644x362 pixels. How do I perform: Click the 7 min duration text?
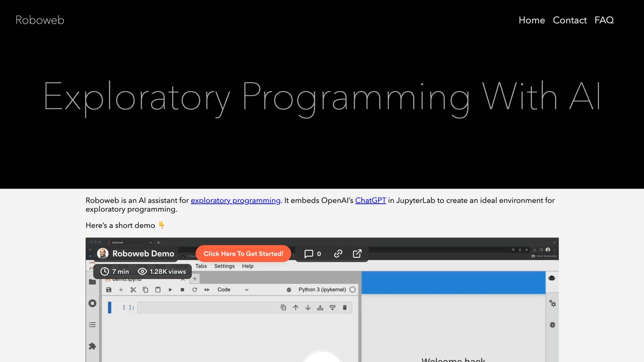120,271
